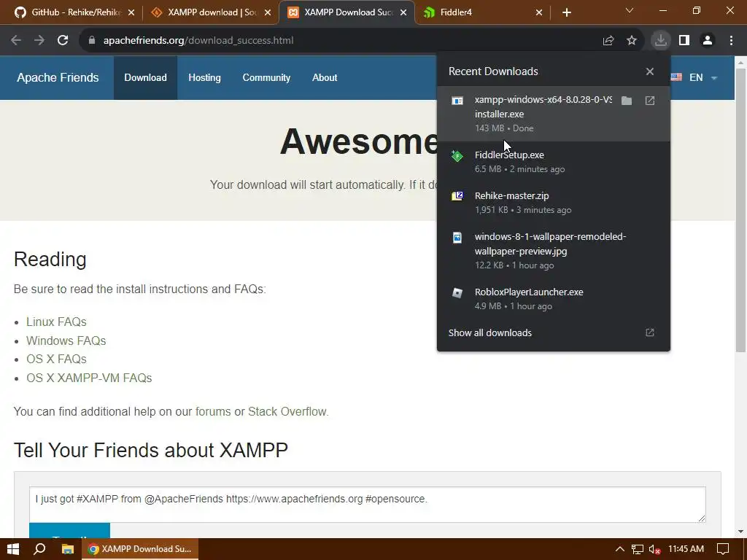
Task: Toggle the downloads toolbar icon
Action: tap(661, 41)
